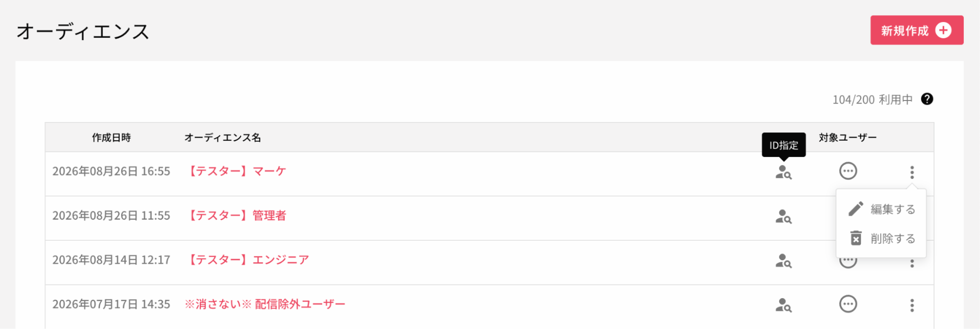The height and width of the screenshot is (329, 980).
Task: Select 編集する from the popup menu
Action: coord(881,209)
